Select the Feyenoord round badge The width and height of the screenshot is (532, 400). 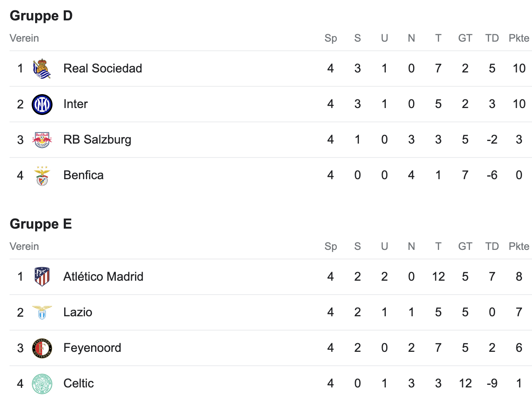click(42, 348)
